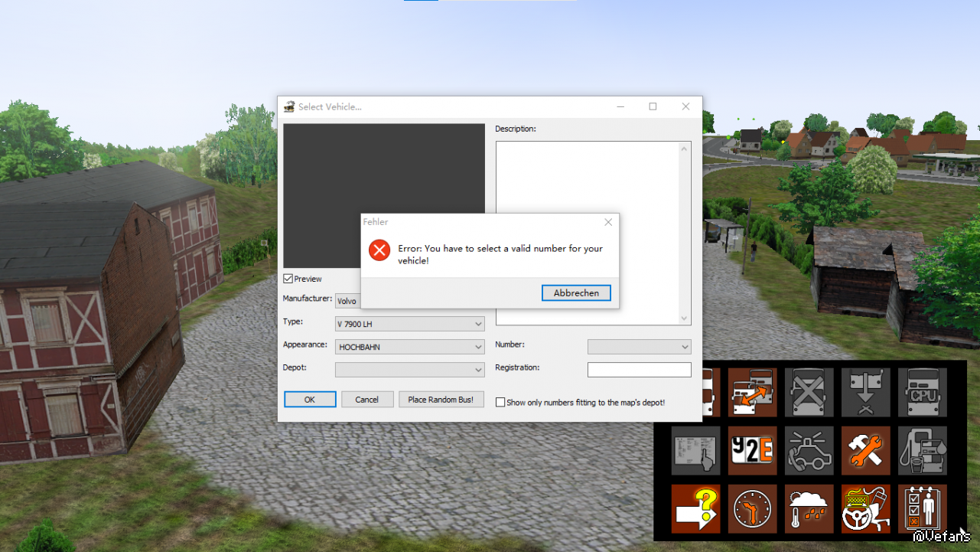Click the partly hidden bus icon beside dialog
This screenshot has width=980, height=552.
point(711,392)
